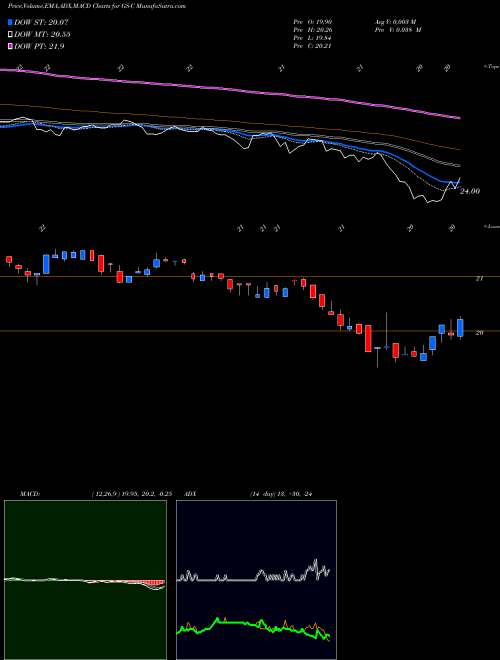
Task: Click the 'MACD:' panel heading
Action: point(30,494)
